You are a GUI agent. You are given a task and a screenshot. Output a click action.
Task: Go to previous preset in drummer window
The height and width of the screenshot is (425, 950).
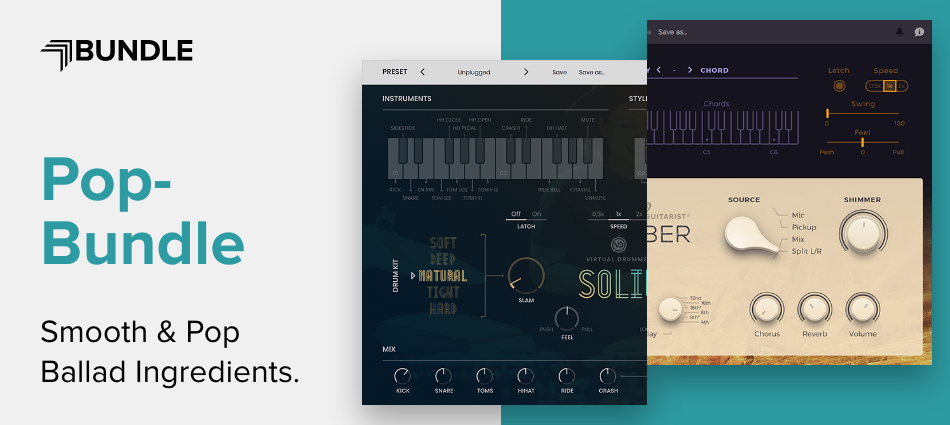(x=422, y=72)
